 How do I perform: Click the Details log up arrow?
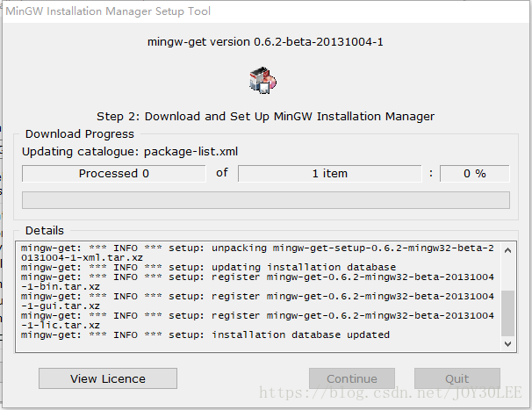(x=508, y=250)
